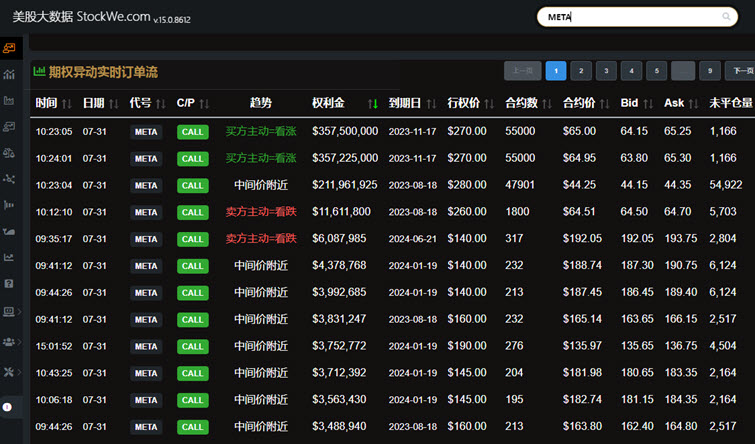Expand the monitor sidebar submenu chevron
The image size is (755, 444).
(x=20, y=312)
